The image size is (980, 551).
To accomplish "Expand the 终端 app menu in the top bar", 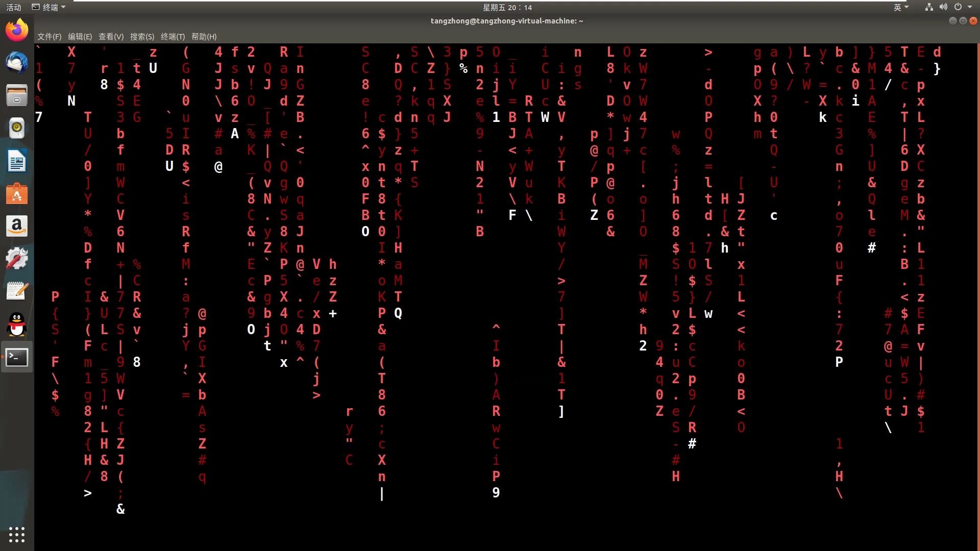I will (49, 7).
